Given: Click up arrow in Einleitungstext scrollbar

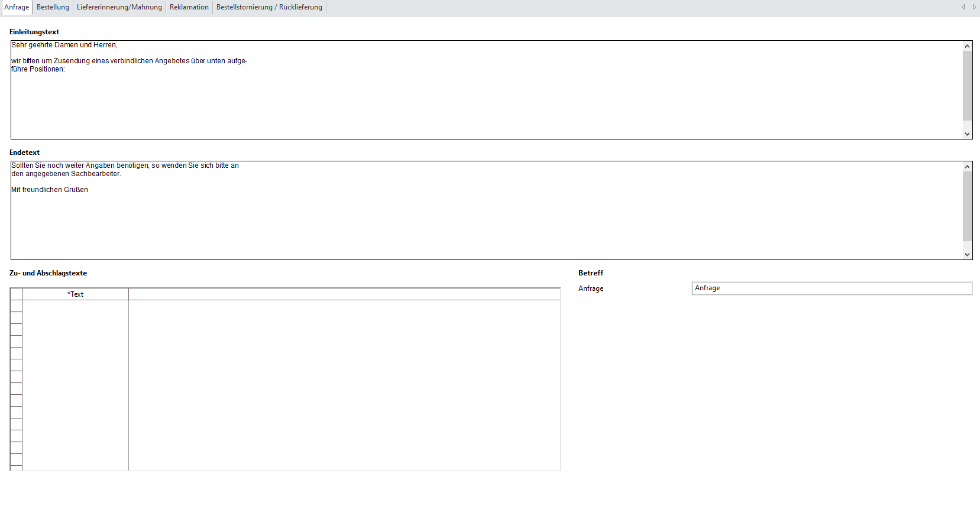Looking at the screenshot, I should point(967,46).
